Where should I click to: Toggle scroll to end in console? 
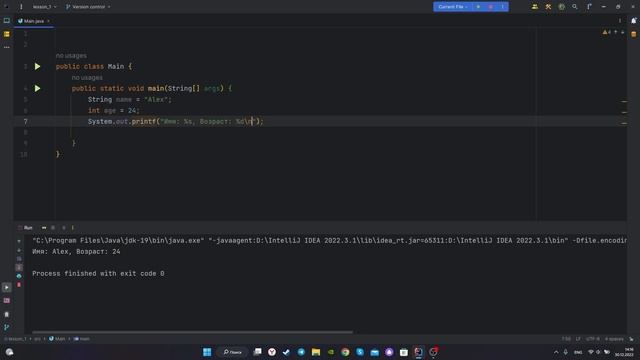click(x=19, y=267)
